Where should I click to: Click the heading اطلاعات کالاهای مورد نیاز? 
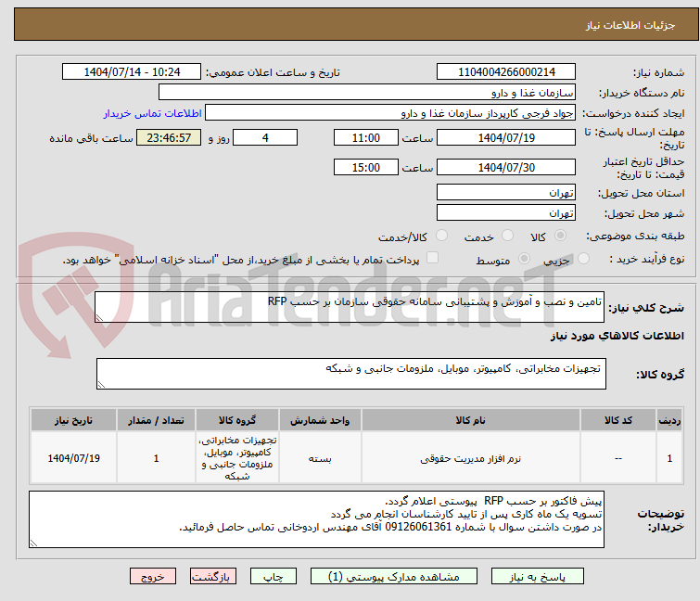[617, 336]
